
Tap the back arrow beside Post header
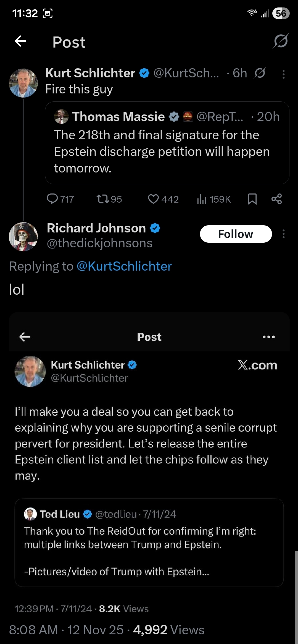click(x=20, y=41)
